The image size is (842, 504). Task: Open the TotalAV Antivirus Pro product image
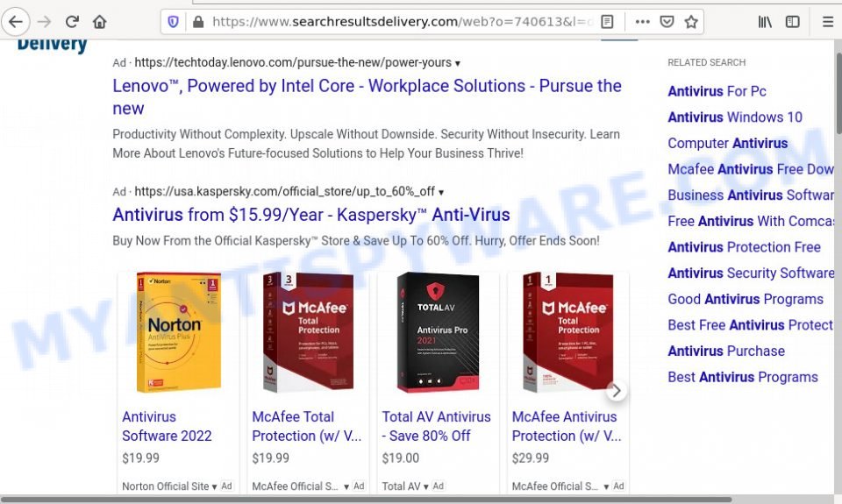439,332
